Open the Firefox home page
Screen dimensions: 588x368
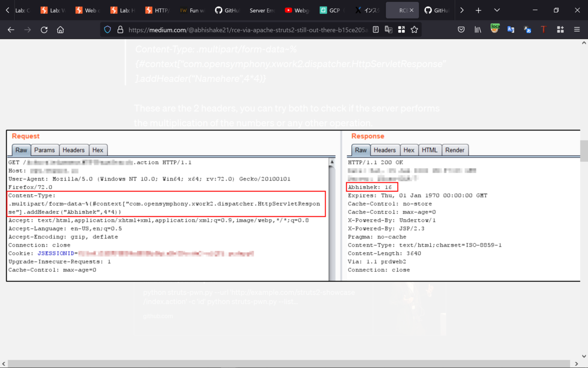click(x=60, y=30)
